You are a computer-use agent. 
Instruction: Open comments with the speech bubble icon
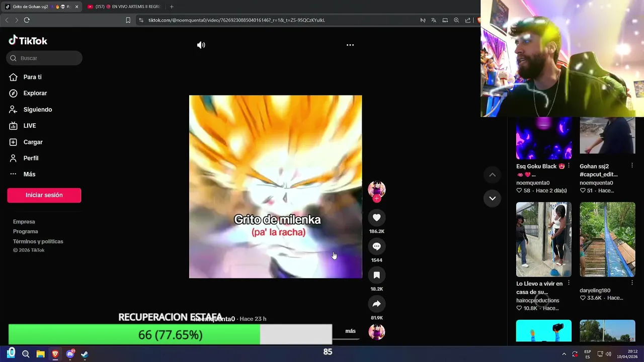pos(376,246)
